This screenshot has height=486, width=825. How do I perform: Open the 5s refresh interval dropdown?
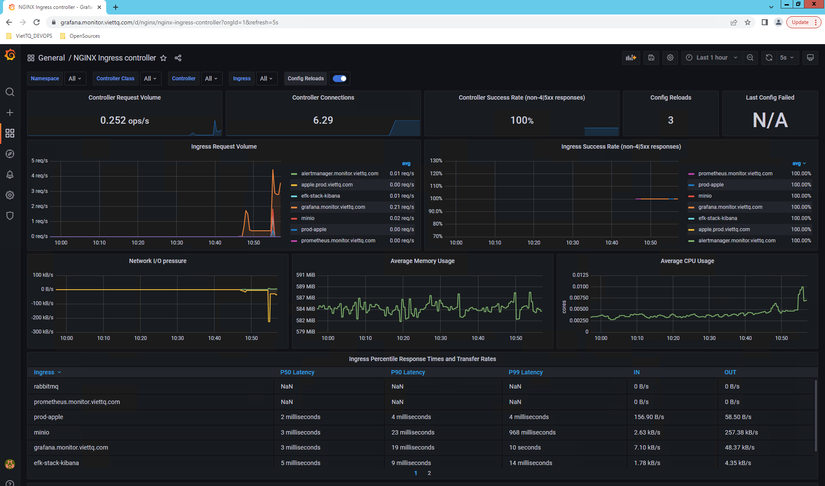coord(787,58)
